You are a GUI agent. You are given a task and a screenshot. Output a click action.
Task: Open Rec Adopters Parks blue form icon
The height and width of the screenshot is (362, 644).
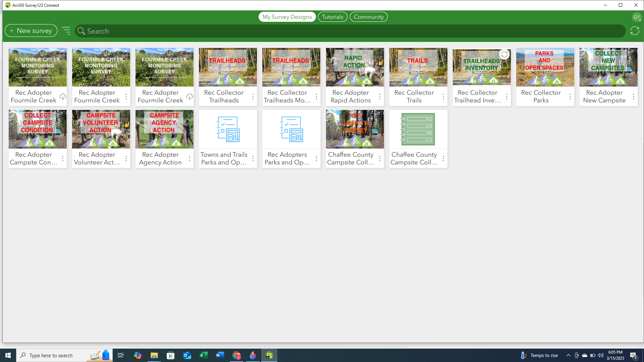pos(291,129)
